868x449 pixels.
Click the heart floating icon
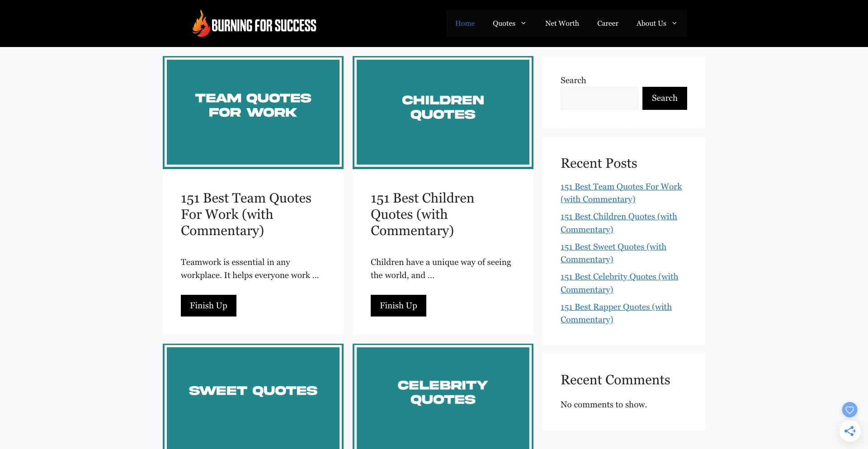coord(849,410)
